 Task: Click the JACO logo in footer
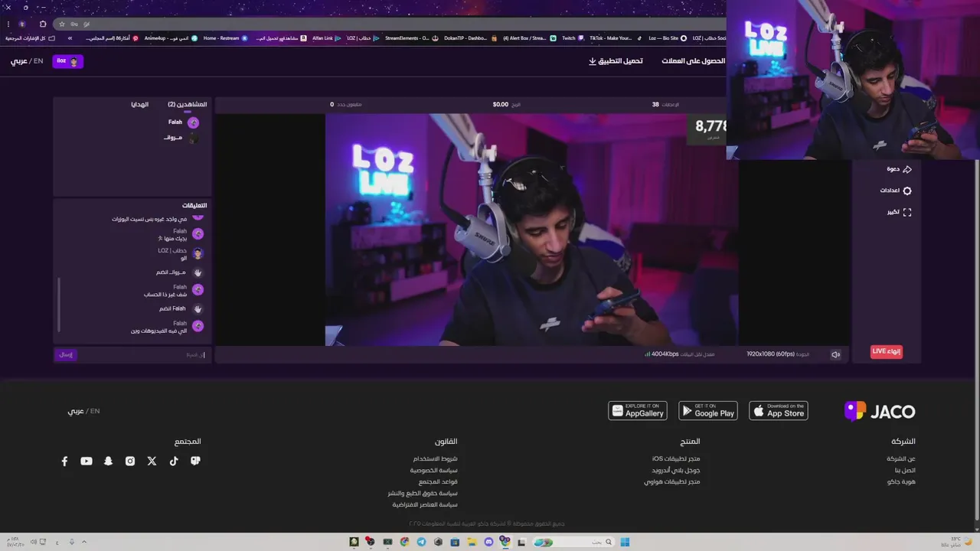(880, 411)
